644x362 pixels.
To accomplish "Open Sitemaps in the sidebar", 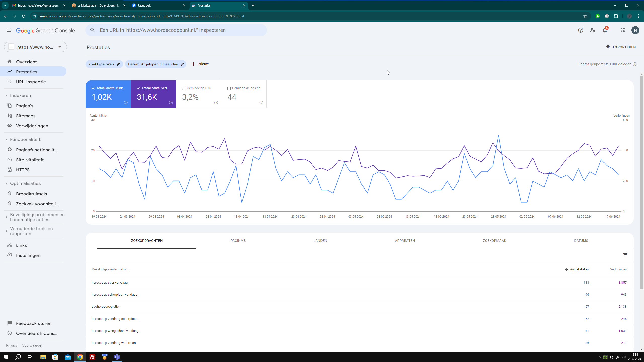I will pyautogui.click(x=33, y=116).
